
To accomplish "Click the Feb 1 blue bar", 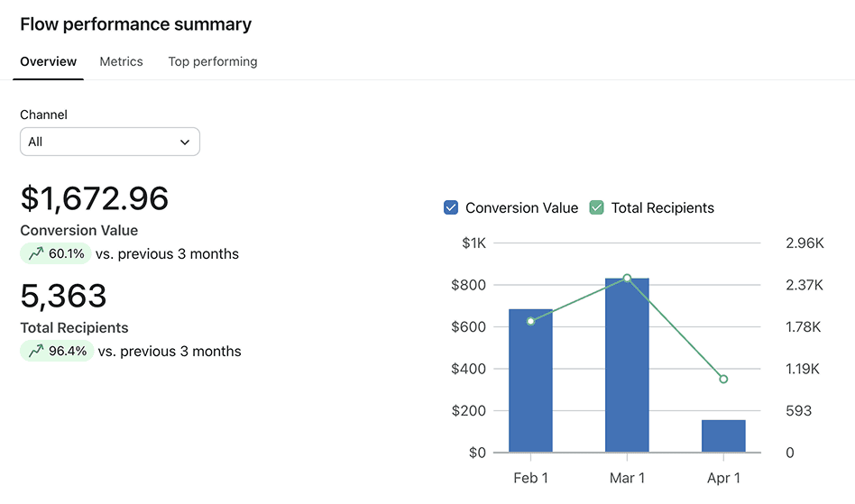I will pos(530,380).
